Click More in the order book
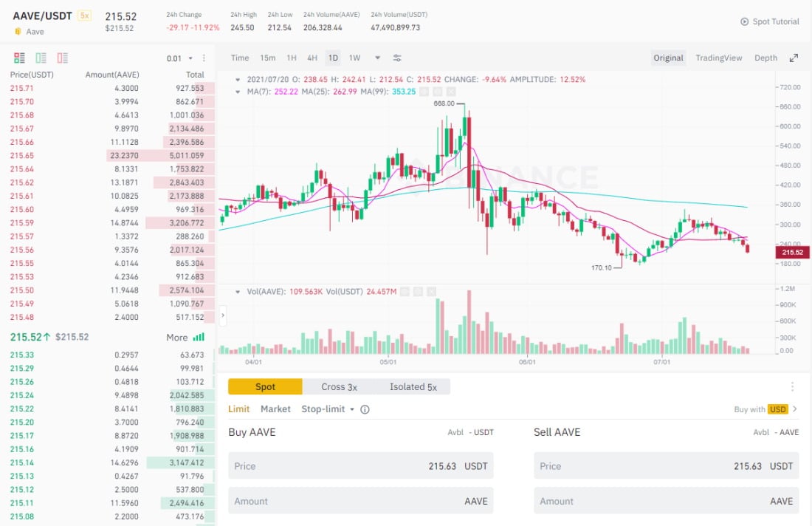Screen dimensions: 812x526 point(177,338)
